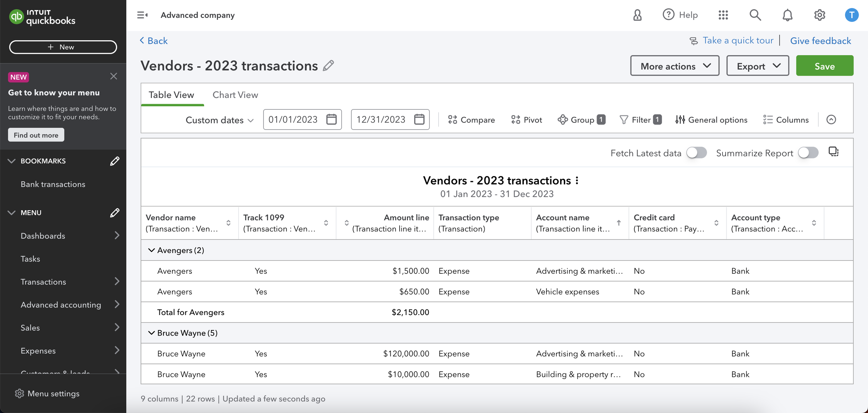The width and height of the screenshot is (868, 413).
Task: Sort by Vendor name column arrows
Action: (228, 223)
